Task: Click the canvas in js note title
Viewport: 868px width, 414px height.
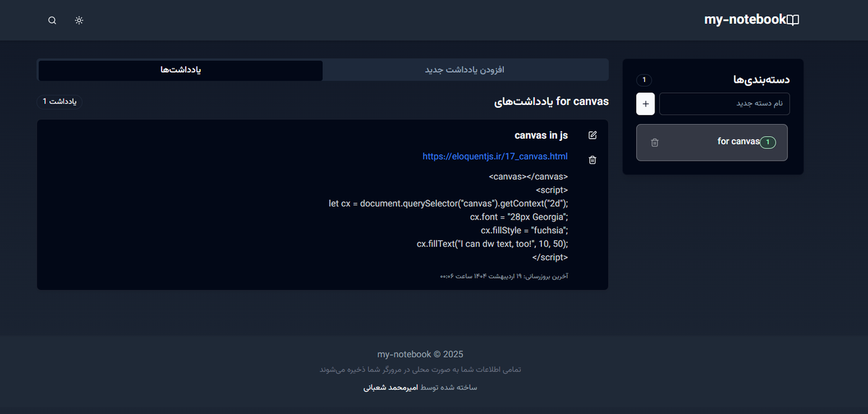Action: tap(541, 136)
